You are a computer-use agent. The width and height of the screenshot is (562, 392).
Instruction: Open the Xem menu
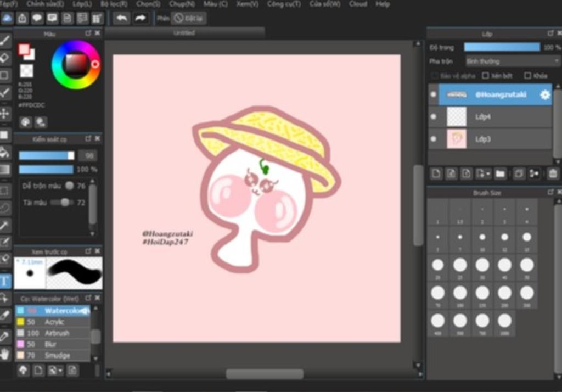tap(248, 4)
